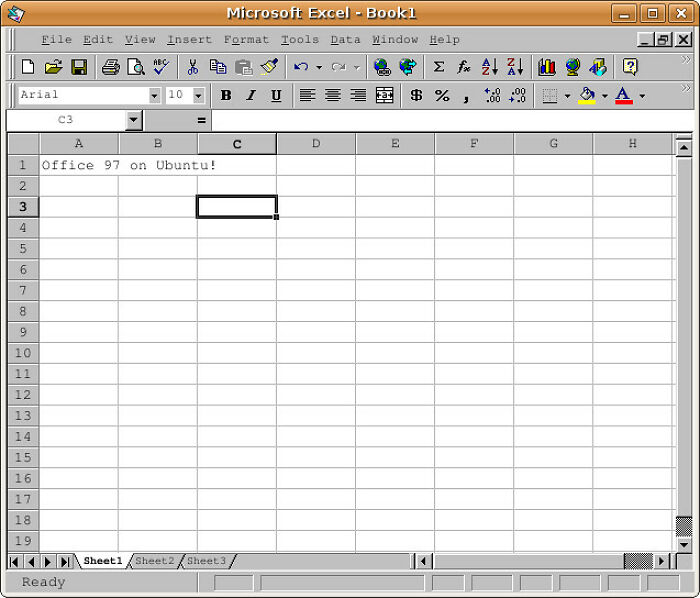Apply Currency Style format icon
This screenshot has width=700, height=598.
(416, 96)
